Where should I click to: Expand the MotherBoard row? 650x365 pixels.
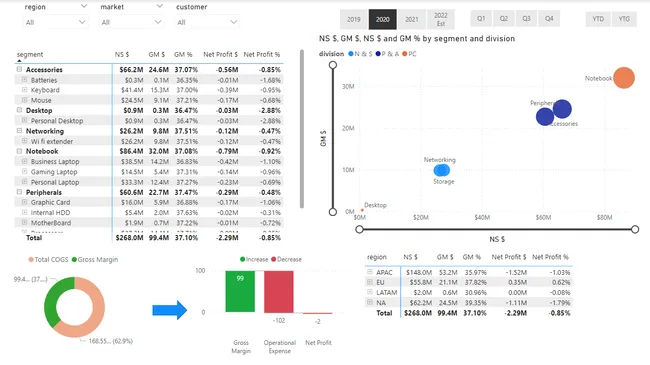24,222
